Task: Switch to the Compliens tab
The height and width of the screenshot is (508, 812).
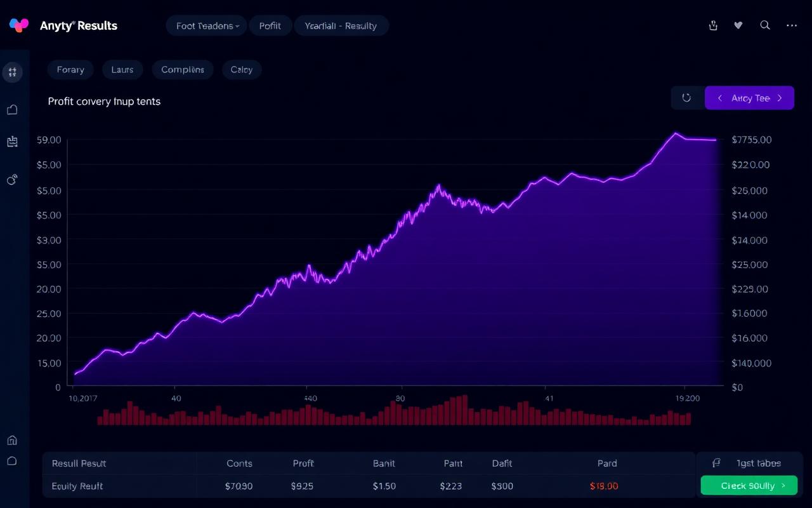Action: pos(183,70)
